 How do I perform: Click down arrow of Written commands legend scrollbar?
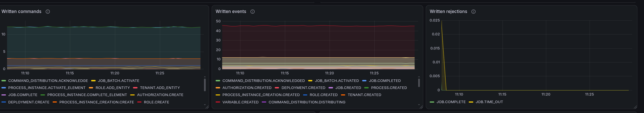(x=205, y=105)
